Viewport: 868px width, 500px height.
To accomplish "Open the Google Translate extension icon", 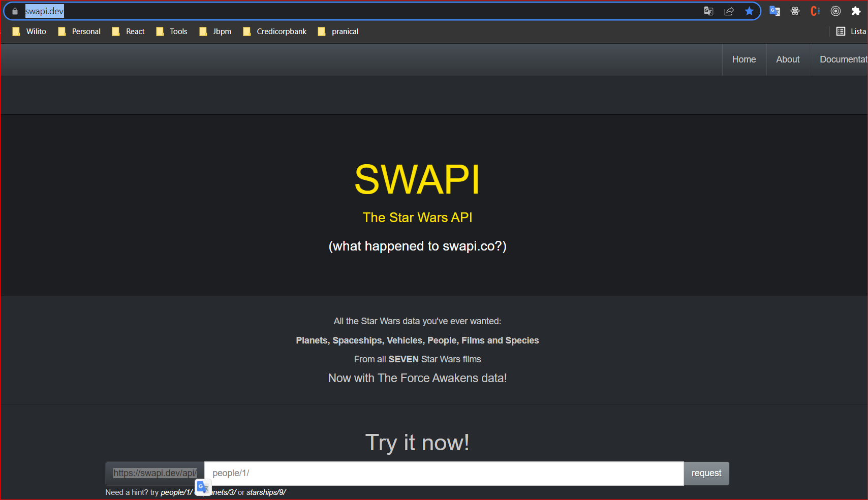I will (x=774, y=11).
